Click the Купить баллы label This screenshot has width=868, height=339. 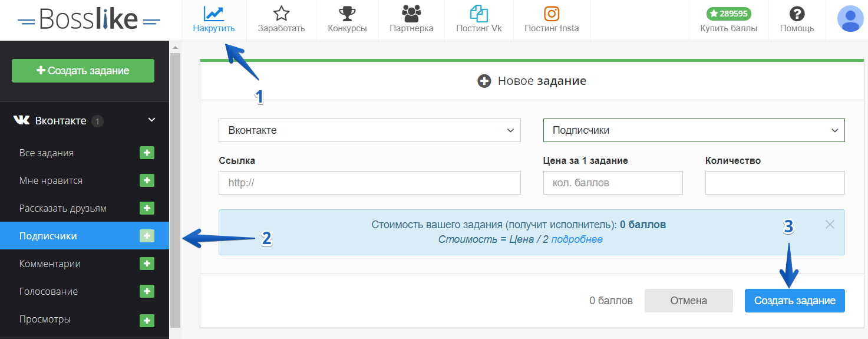[x=728, y=28]
